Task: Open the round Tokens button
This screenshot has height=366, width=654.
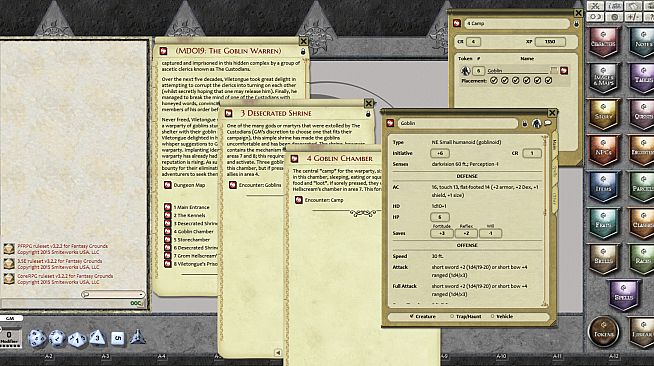Action: pos(603,332)
